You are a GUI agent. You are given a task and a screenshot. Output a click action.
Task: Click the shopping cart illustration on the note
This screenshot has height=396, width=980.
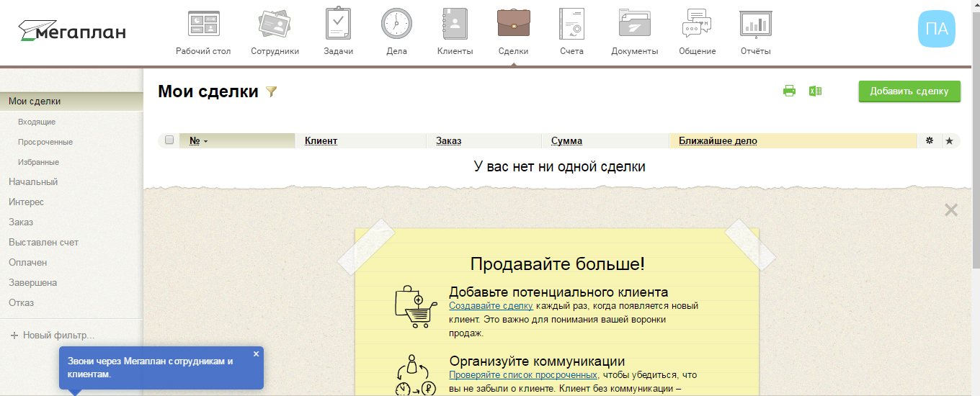(x=416, y=307)
